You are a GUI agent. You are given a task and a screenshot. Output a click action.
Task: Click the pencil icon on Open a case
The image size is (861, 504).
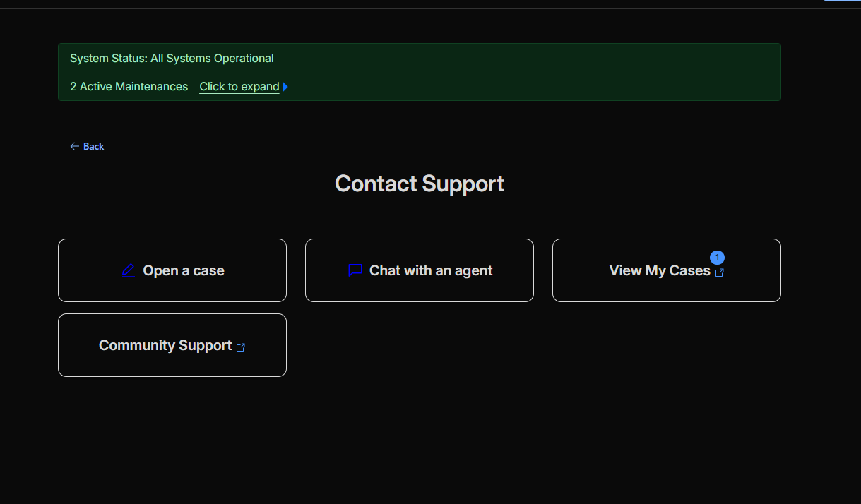tap(129, 270)
